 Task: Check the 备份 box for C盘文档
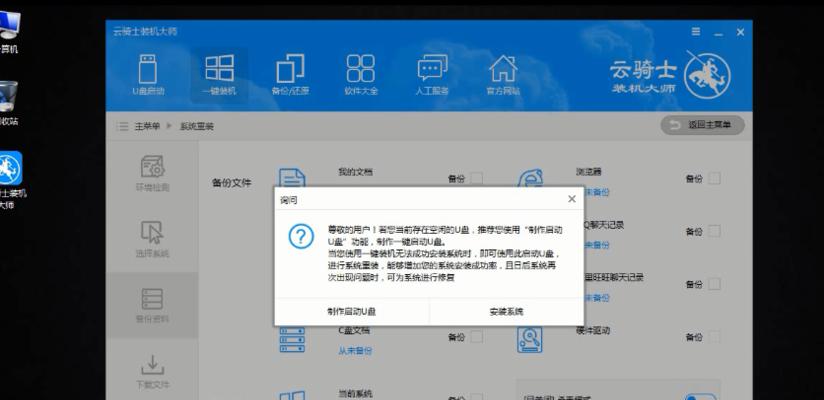[476, 337]
